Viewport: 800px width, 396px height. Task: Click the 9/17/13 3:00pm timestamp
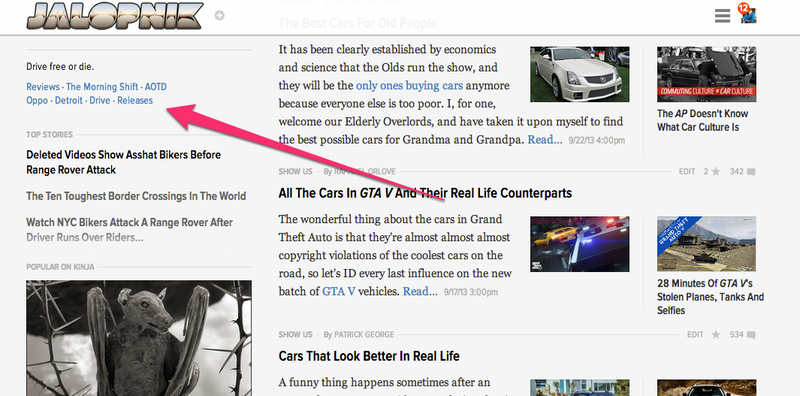click(471, 292)
